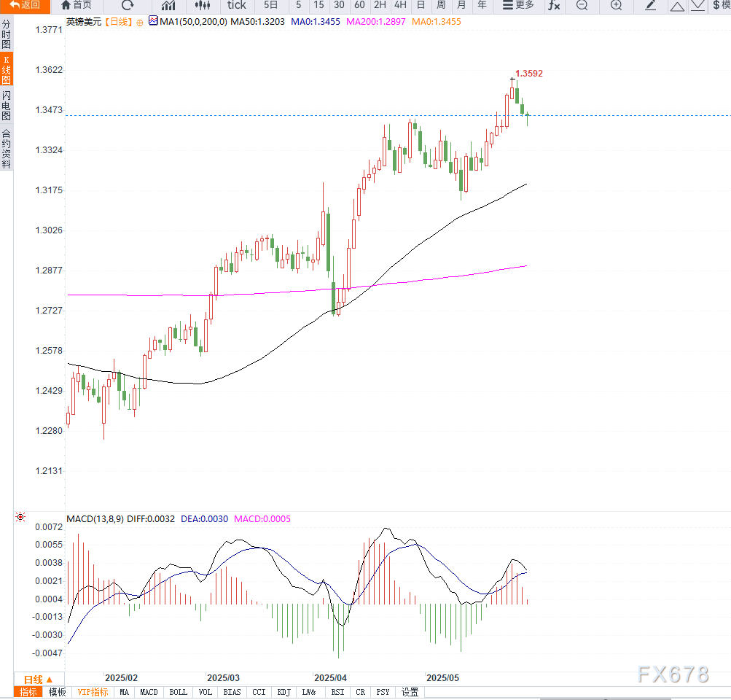Click the minus circle next to 日线 label
The width and height of the screenshot is (731, 700).
(140, 23)
